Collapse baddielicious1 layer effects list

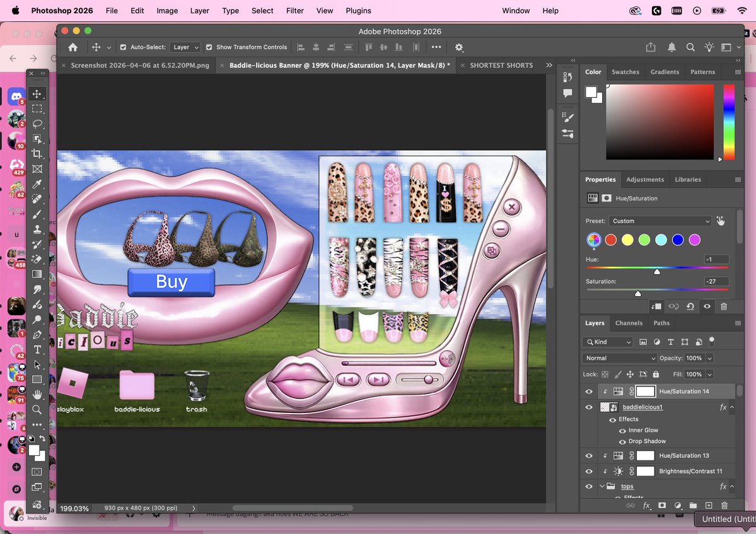point(732,407)
